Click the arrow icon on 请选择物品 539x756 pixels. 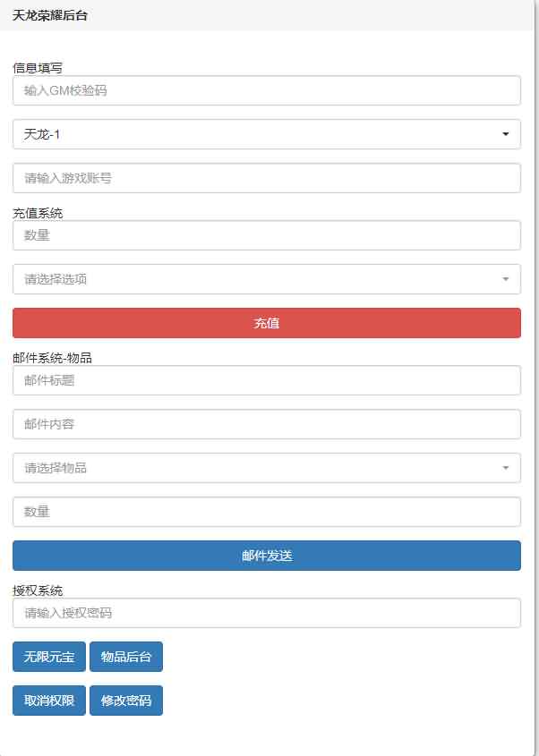click(506, 468)
